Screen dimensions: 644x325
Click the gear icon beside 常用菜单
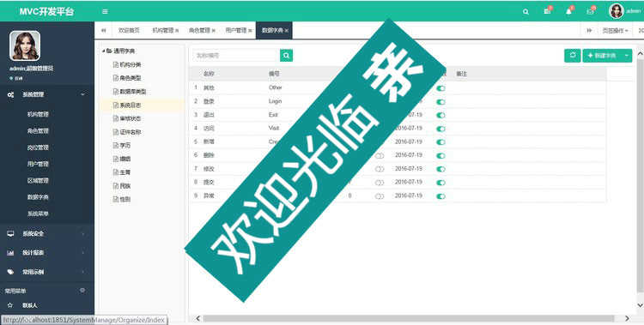(x=82, y=291)
